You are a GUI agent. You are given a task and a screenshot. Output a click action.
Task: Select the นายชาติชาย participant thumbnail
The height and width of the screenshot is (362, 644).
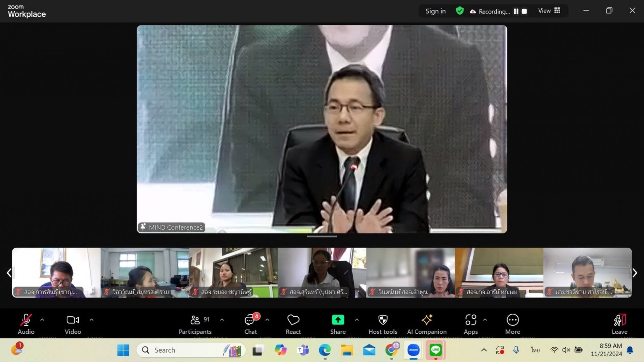pyautogui.click(x=588, y=272)
